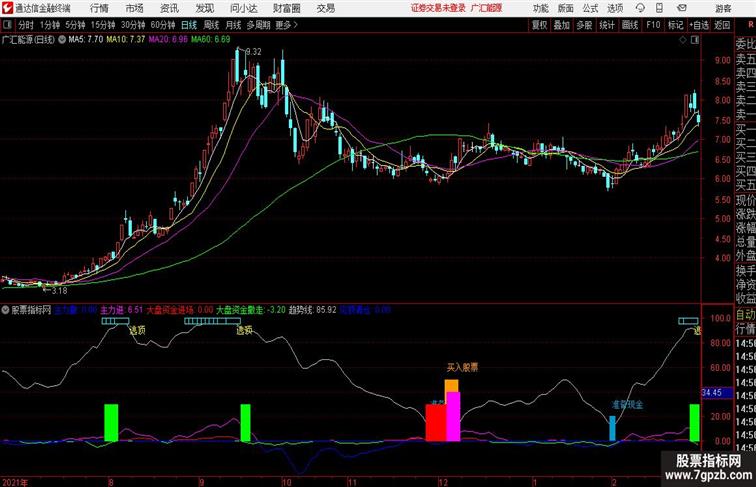Image resolution: width=756 pixels, height=487 pixels.
Task: Open the 发现 menu
Action: [x=204, y=8]
